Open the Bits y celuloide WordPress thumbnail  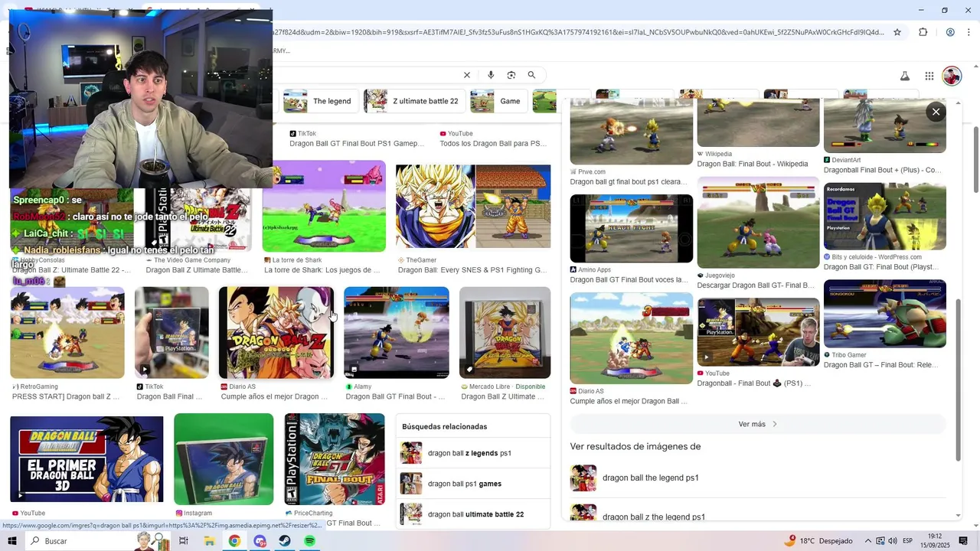885,217
